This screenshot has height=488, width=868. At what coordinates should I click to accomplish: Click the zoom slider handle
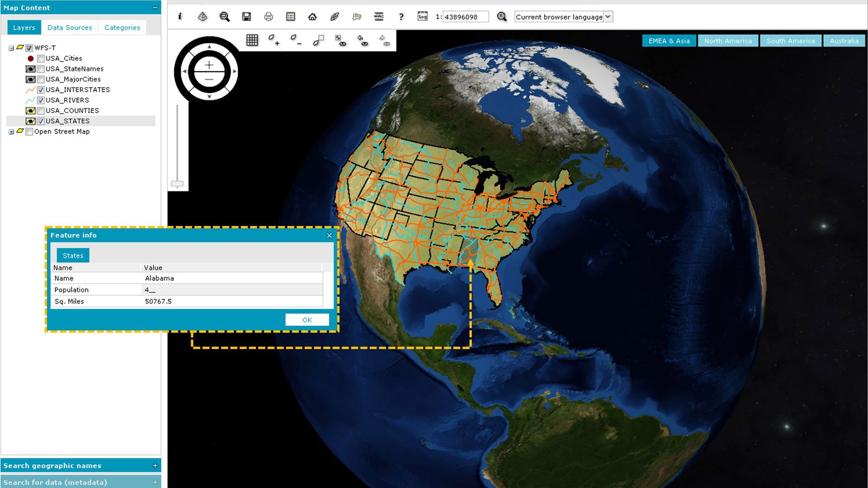pos(177,184)
